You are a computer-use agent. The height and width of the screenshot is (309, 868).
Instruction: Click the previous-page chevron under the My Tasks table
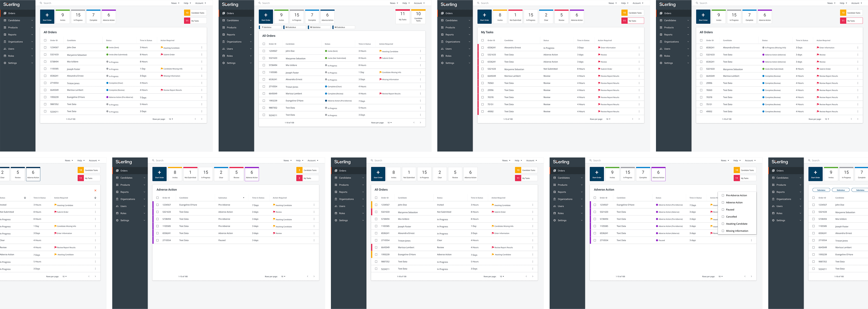[632, 119]
